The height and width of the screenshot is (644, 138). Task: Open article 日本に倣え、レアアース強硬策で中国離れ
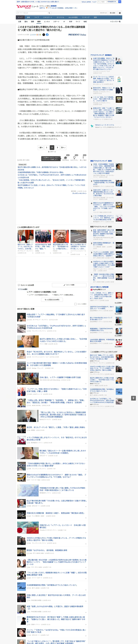[60, 377]
